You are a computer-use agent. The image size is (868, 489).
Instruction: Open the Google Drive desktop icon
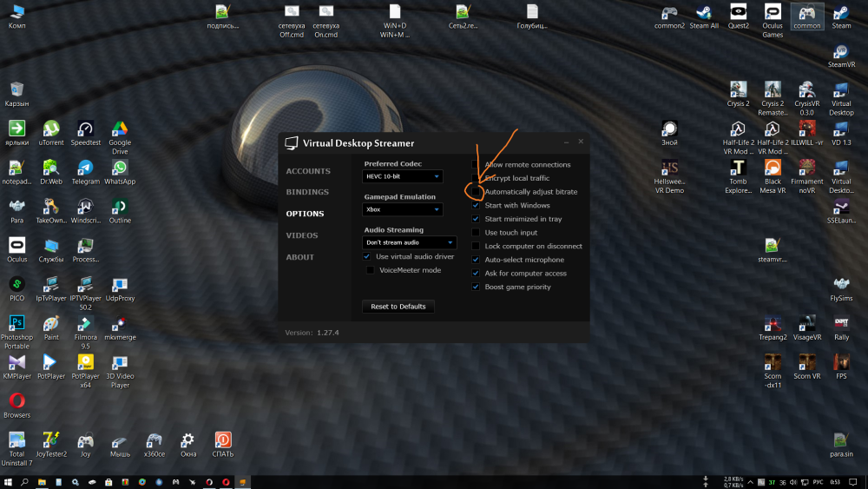(120, 137)
